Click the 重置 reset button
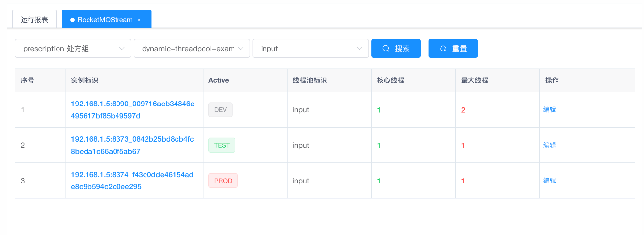 click(453, 49)
